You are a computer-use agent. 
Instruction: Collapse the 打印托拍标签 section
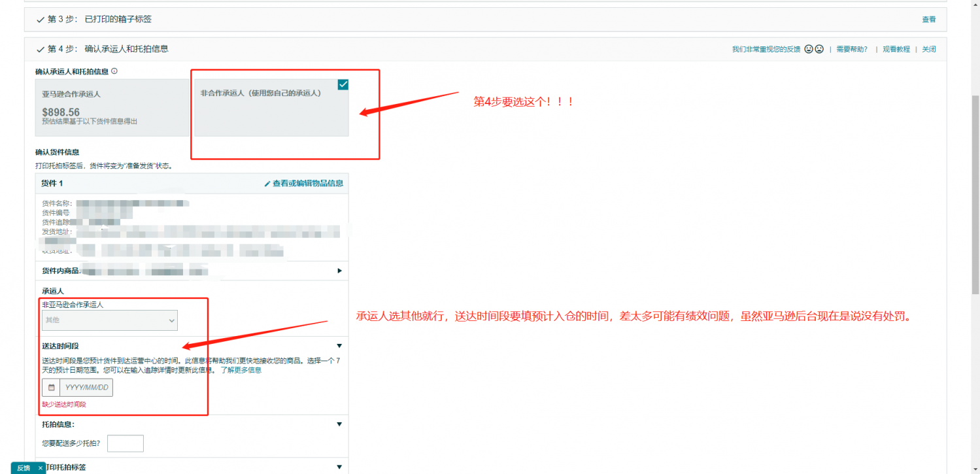pyautogui.click(x=339, y=467)
